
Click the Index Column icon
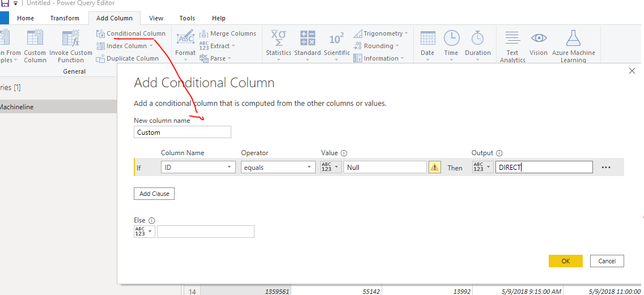click(x=100, y=46)
